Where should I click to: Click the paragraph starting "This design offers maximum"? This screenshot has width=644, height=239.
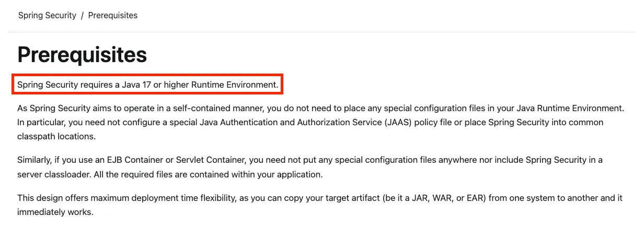pyautogui.click(x=320, y=205)
